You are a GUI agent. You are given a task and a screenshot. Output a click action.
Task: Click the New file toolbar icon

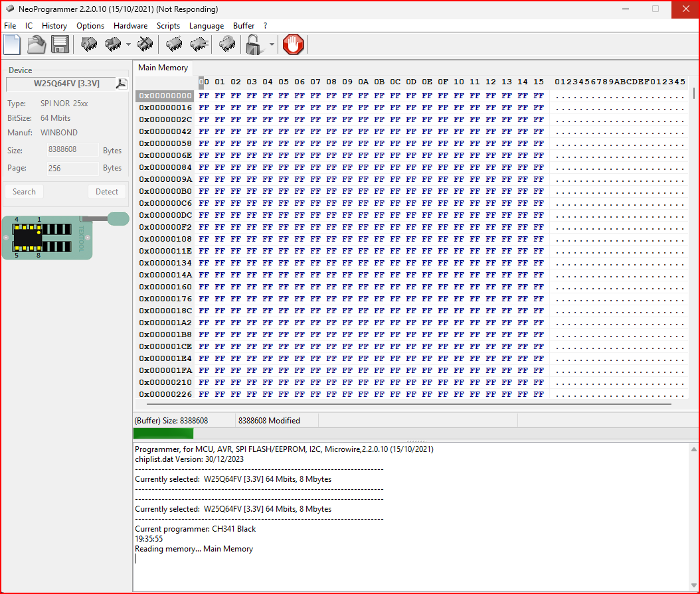[13, 44]
